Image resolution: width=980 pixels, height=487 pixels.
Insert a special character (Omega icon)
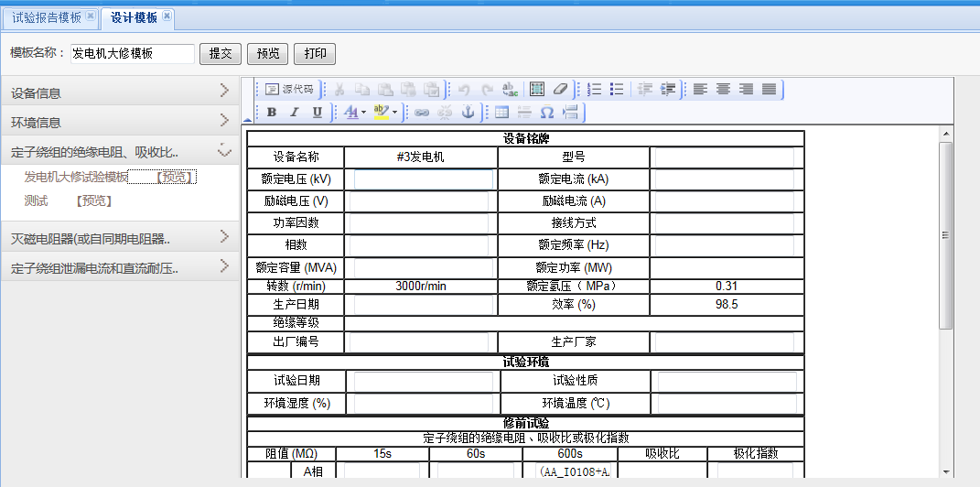[546, 113]
